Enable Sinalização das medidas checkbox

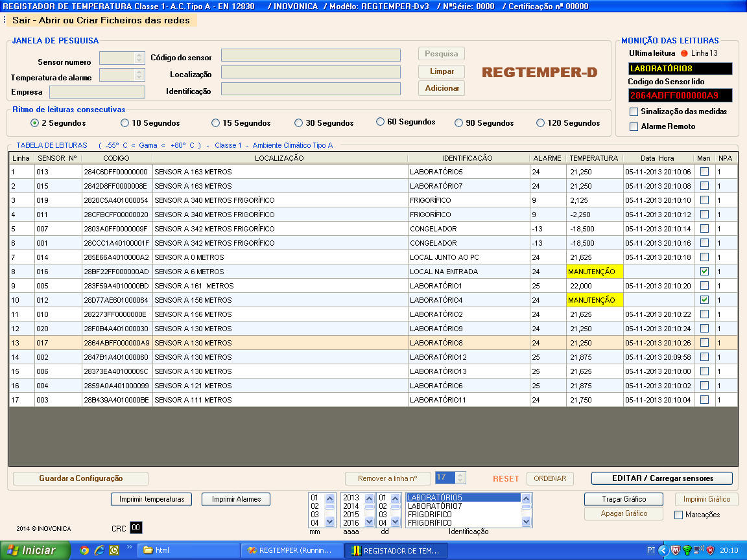tap(634, 111)
